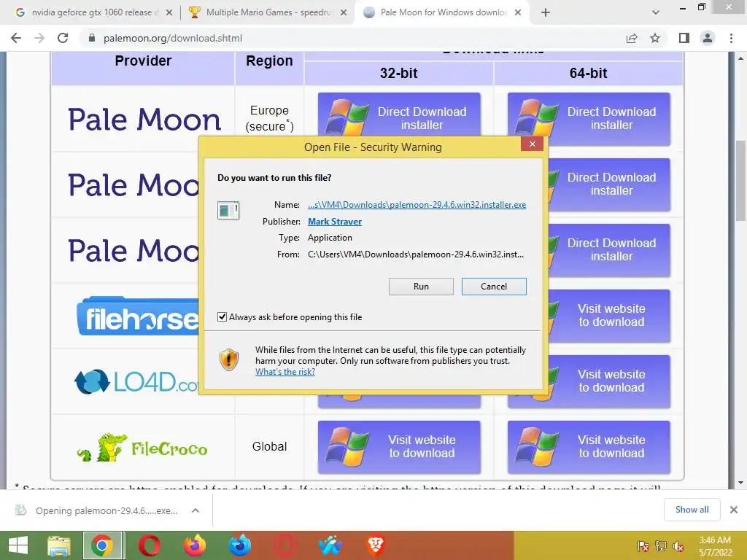Click the browser forward arrow
Image resolution: width=747 pixels, height=560 pixels.
click(39, 38)
